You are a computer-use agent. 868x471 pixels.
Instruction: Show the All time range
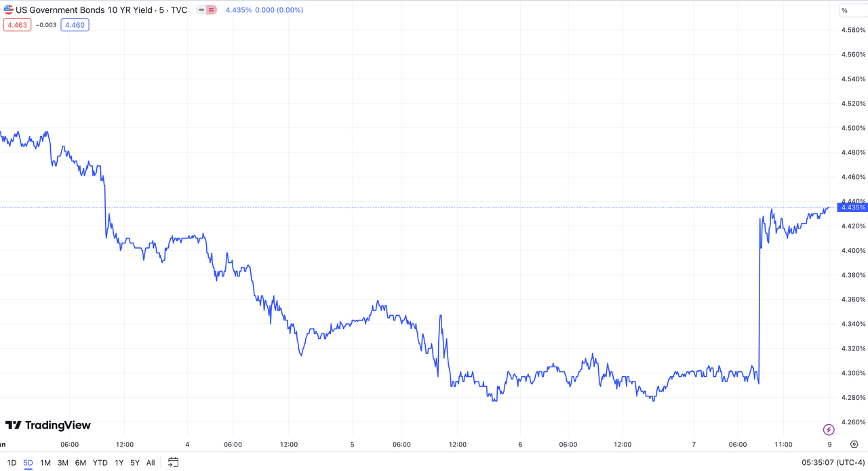(151, 463)
